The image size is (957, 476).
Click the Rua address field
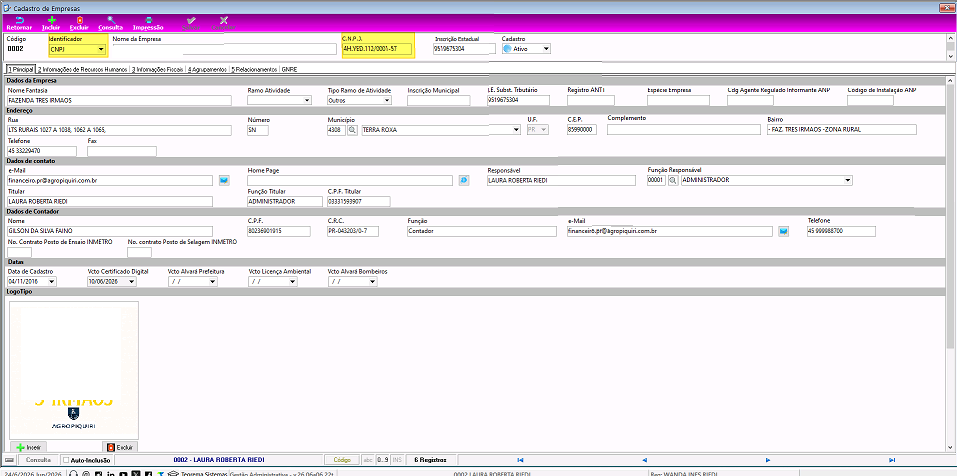(119, 130)
